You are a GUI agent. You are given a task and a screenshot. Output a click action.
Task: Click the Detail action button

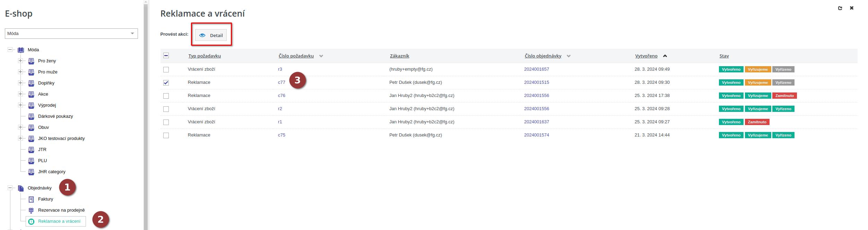click(x=211, y=35)
